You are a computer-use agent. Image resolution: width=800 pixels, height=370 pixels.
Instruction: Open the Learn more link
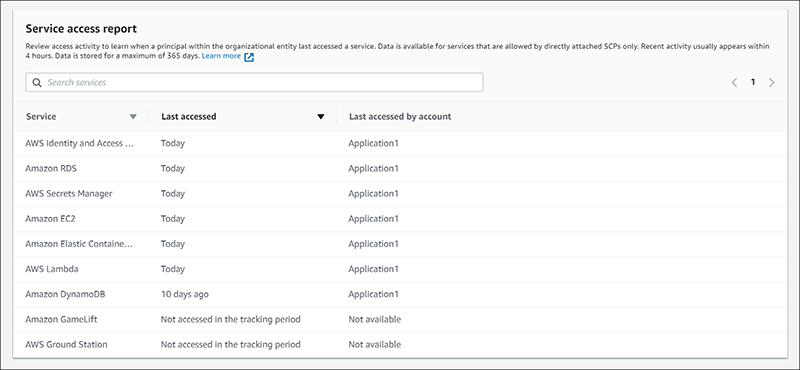[221, 56]
